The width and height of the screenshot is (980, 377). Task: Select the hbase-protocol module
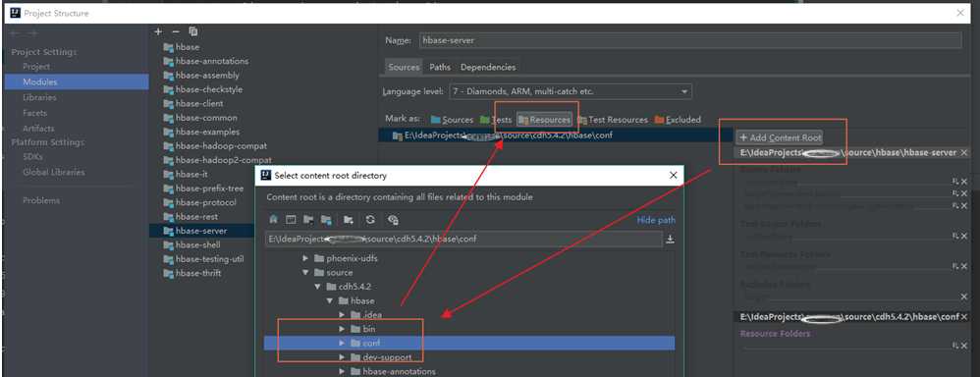(199, 202)
